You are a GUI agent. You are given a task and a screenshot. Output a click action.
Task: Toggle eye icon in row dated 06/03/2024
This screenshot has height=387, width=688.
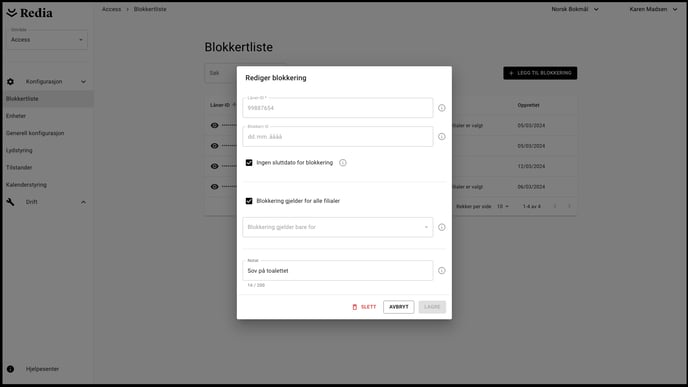(215, 186)
